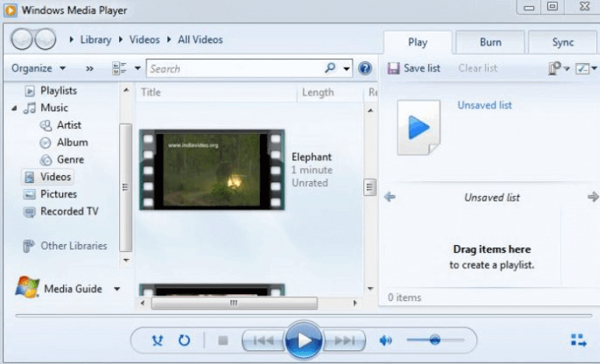The image size is (600, 364).
Task: Select Videos in the navigation tree
Action: (x=55, y=177)
